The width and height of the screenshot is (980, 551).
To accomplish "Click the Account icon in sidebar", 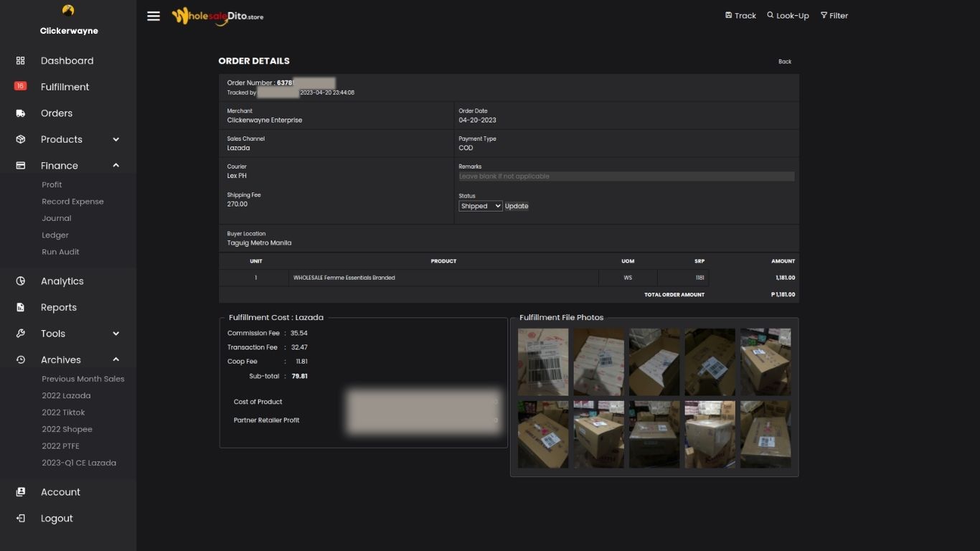I will pyautogui.click(x=20, y=492).
